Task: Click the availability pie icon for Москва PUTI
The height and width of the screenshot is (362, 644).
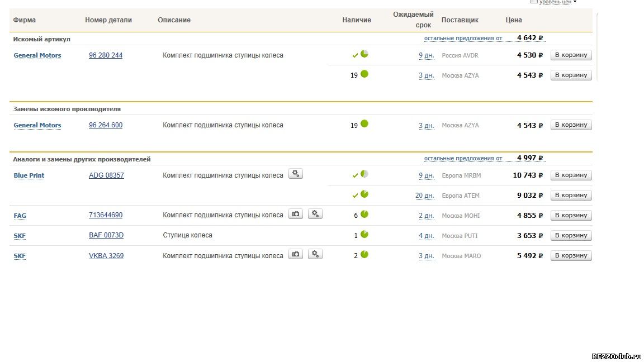Action: pyautogui.click(x=364, y=234)
